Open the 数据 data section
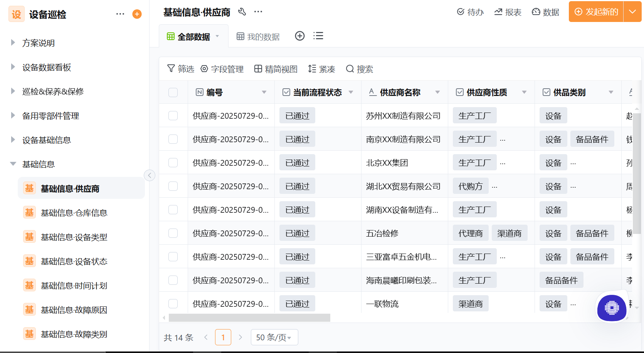The height and width of the screenshot is (353, 644). click(x=546, y=12)
